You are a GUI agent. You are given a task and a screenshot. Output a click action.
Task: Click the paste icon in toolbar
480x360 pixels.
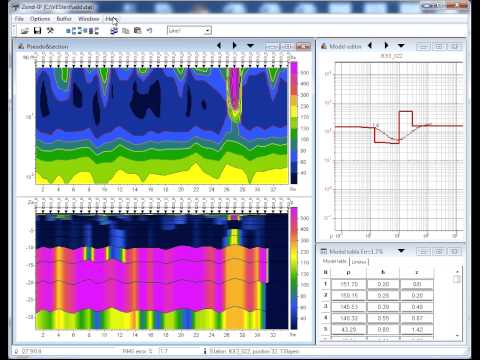click(137, 31)
